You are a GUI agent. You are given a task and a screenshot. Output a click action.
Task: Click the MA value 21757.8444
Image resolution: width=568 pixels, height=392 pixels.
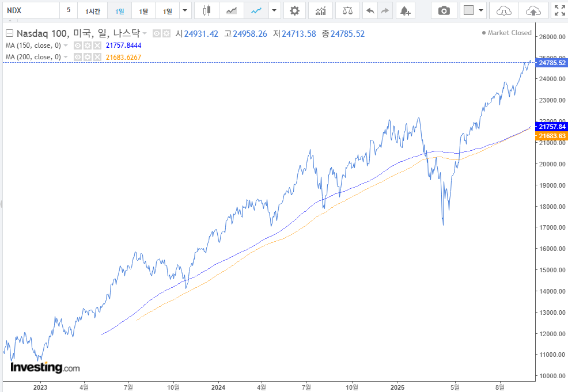click(x=123, y=45)
